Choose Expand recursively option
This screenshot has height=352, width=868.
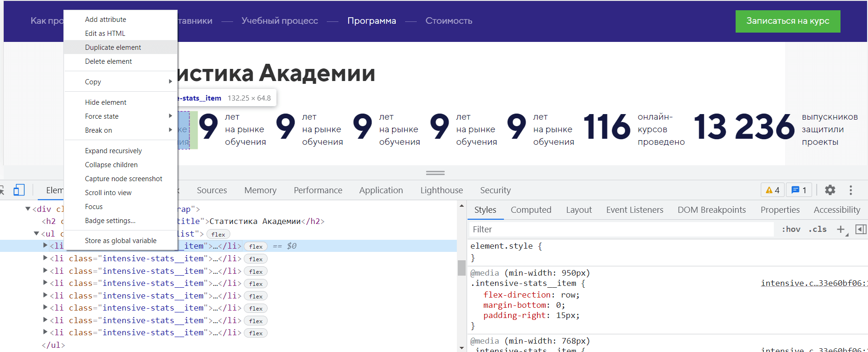[x=121, y=150]
